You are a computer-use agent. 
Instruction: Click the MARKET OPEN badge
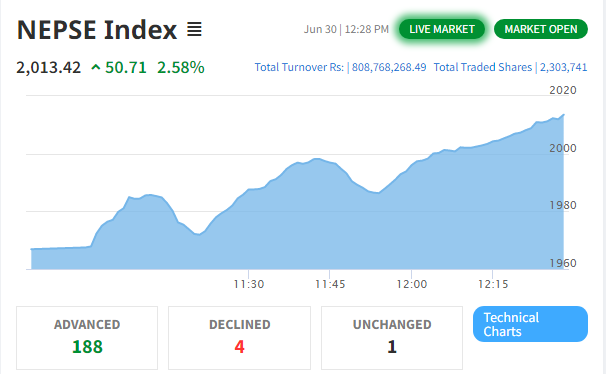[x=541, y=29]
